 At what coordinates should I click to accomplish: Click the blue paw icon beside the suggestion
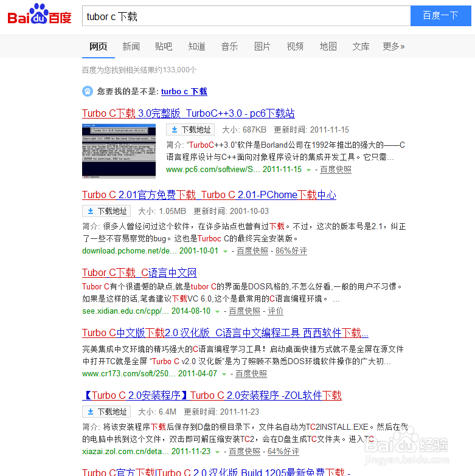pos(88,91)
